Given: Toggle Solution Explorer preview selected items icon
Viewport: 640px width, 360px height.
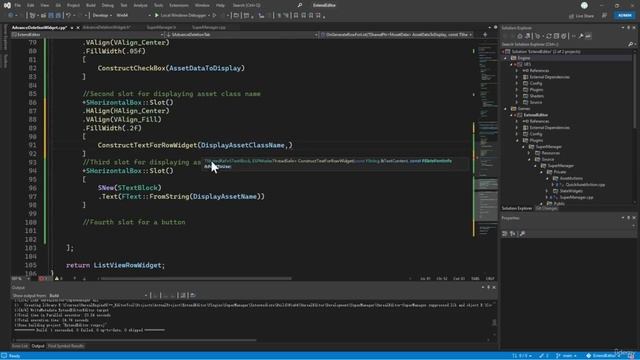Looking at the screenshot, I should [x=588, y=36].
